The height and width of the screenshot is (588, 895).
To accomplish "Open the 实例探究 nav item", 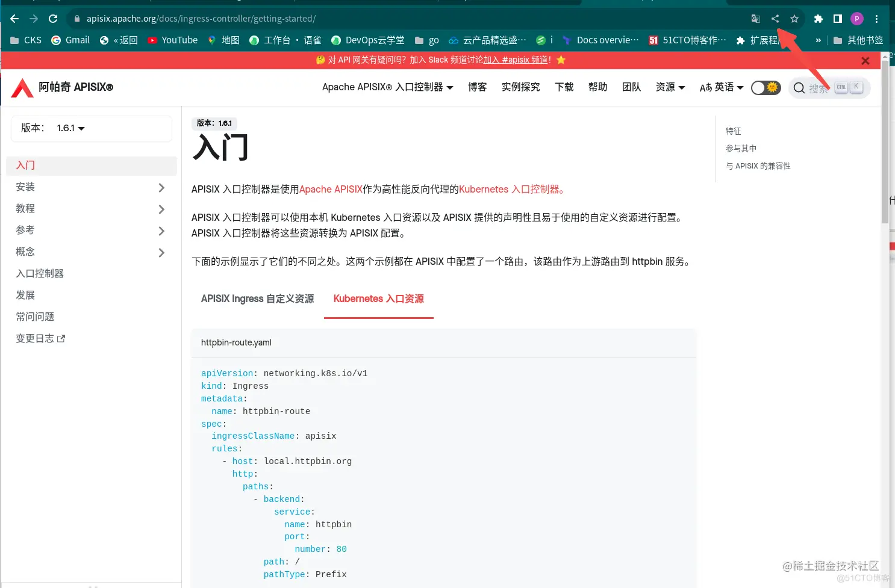I will tap(520, 87).
